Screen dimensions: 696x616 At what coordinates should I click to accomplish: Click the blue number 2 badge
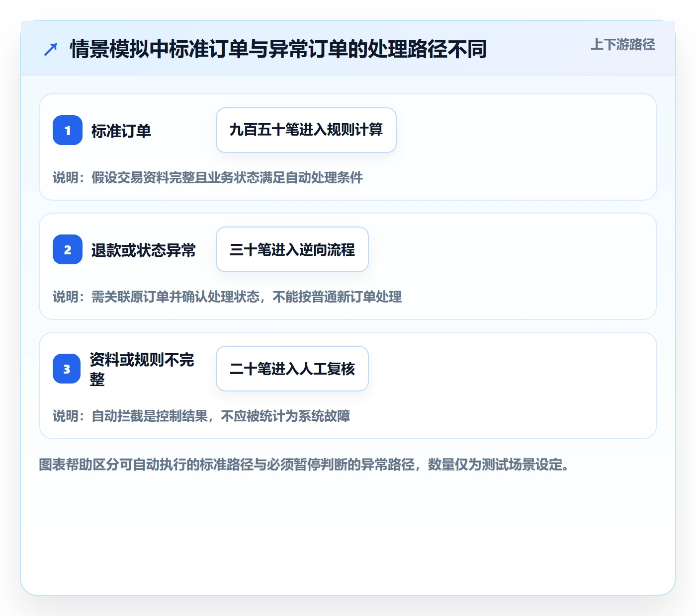(68, 249)
